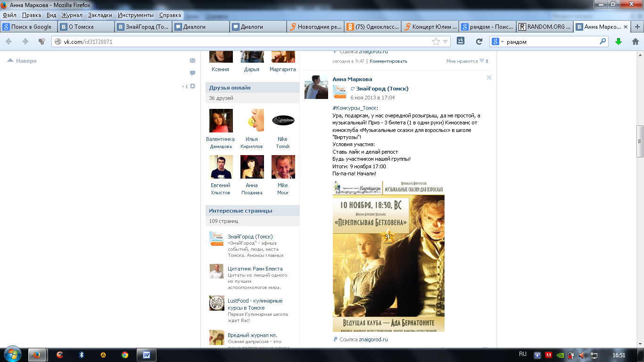Viewport: 644px width, 362px height.
Task: Open the reposted ЗнайГород (Томск) source link
Action: [382, 89]
